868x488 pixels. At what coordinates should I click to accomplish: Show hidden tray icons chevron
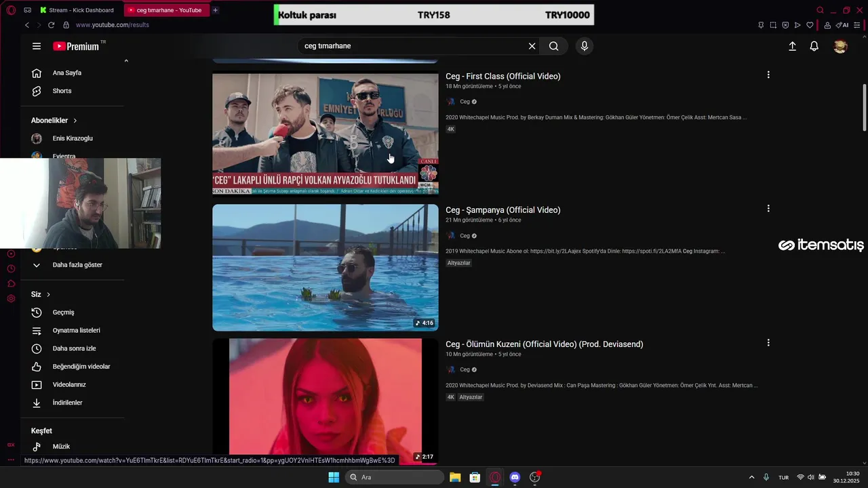pos(751,477)
